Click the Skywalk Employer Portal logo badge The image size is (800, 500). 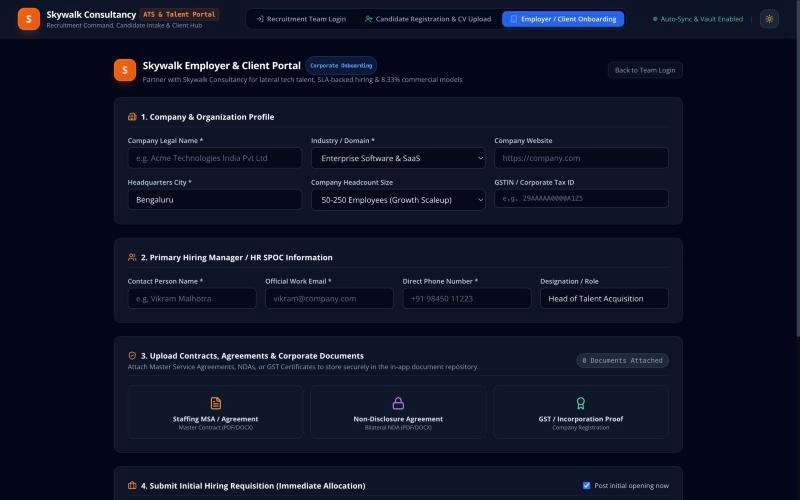coord(125,70)
